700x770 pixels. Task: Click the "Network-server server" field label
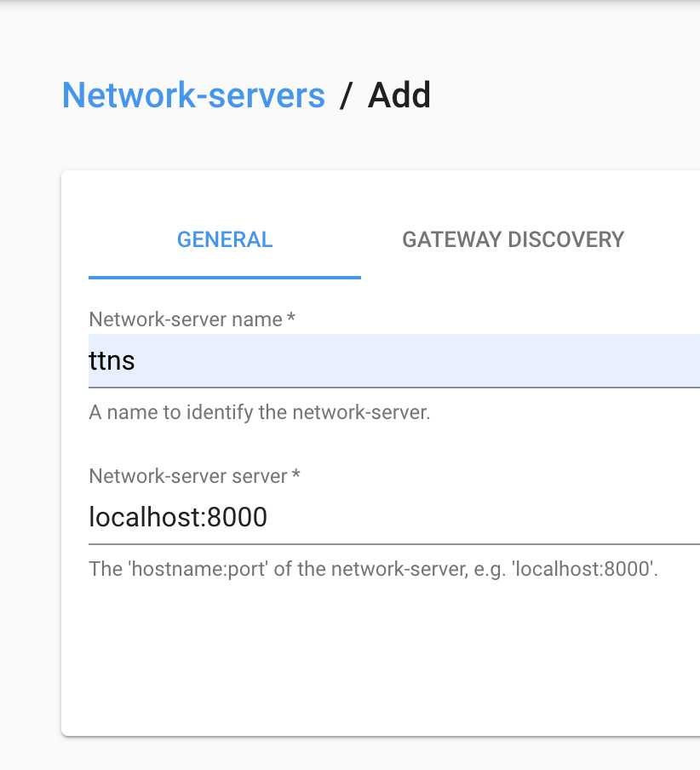pos(187,476)
